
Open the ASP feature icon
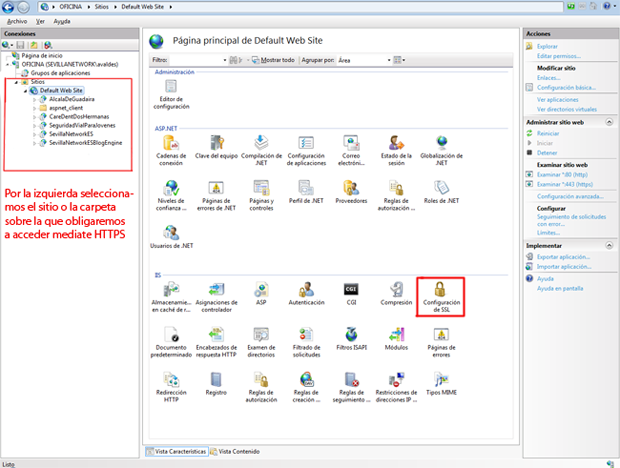(x=261, y=293)
